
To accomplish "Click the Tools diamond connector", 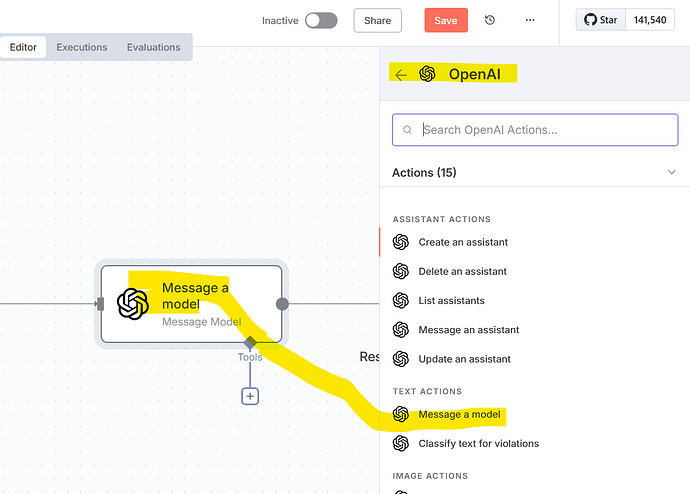I will click(250, 341).
